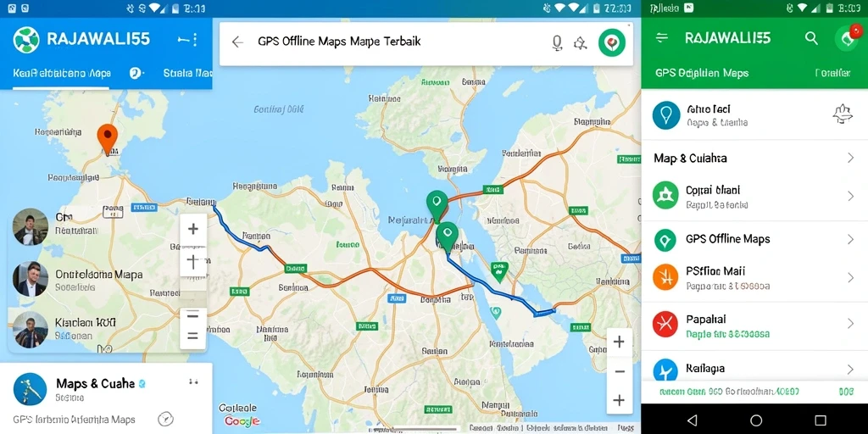Open the two-dot menu on Maps & Cuahe card
This screenshot has width=868, height=434.
click(193, 381)
